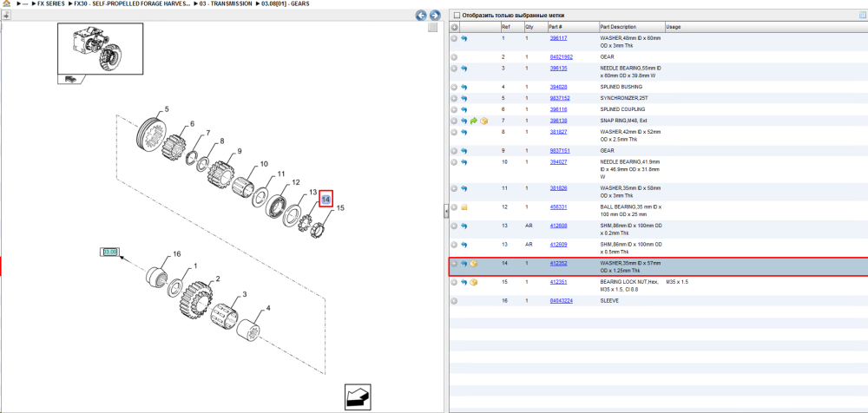The width and height of the screenshot is (868, 413).
Task: Click the blue arrow icon for part 412608
Action: tap(464, 226)
